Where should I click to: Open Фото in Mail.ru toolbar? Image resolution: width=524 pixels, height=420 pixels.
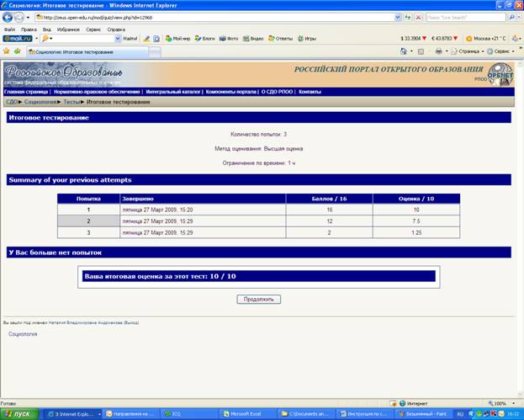click(229, 39)
